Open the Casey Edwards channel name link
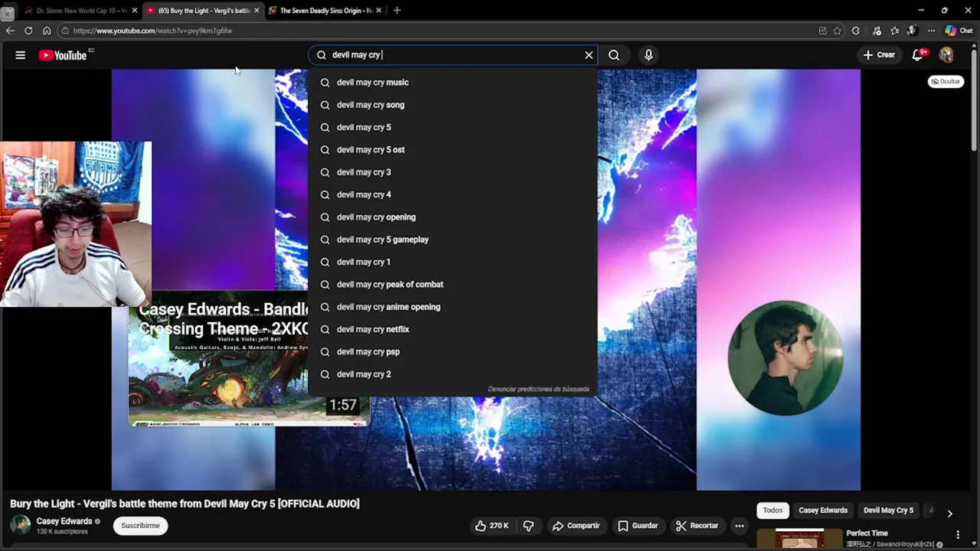 pyautogui.click(x=64, y=521)
